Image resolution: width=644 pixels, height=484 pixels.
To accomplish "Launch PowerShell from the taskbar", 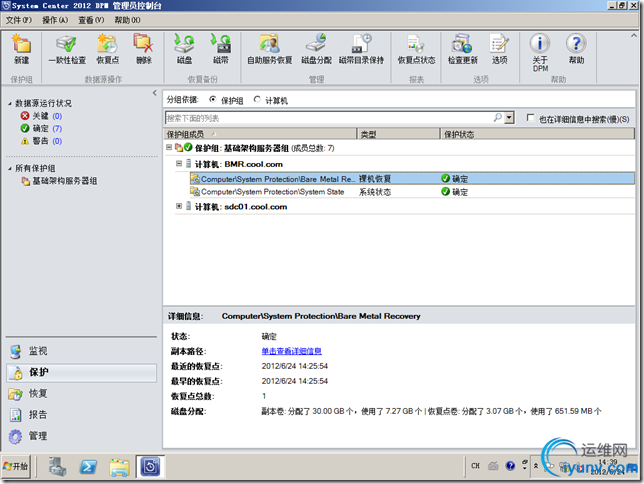I will point(88,466).
